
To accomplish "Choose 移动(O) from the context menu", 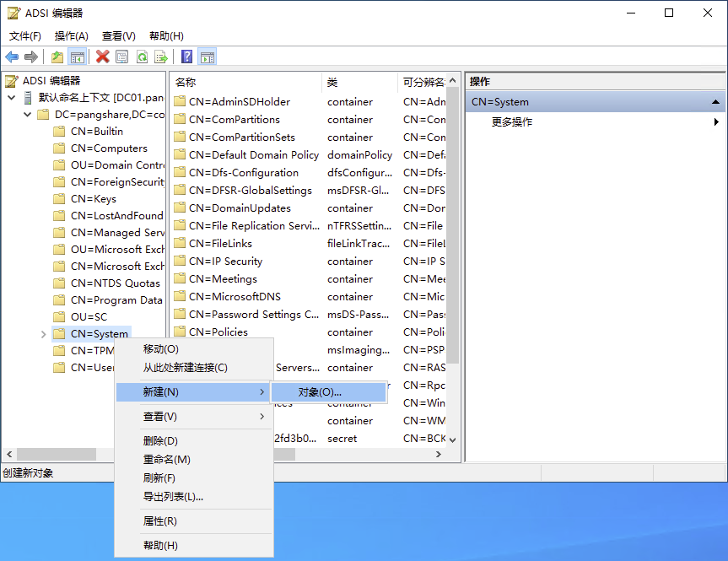I will point(194,349).
